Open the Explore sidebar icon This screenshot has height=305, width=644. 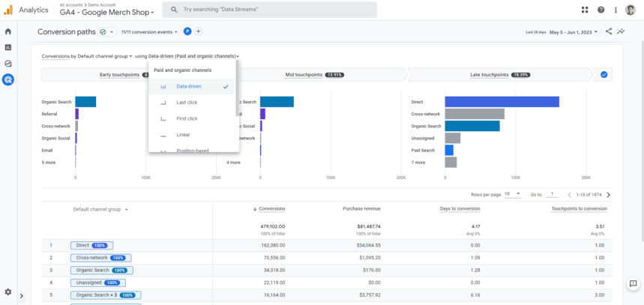tap(8, 64)
